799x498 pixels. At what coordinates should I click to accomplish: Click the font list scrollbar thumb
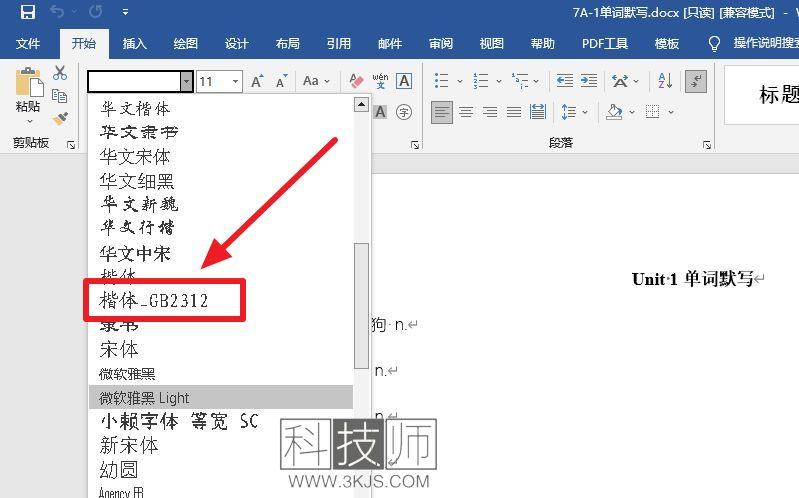[x=361, y=306]
